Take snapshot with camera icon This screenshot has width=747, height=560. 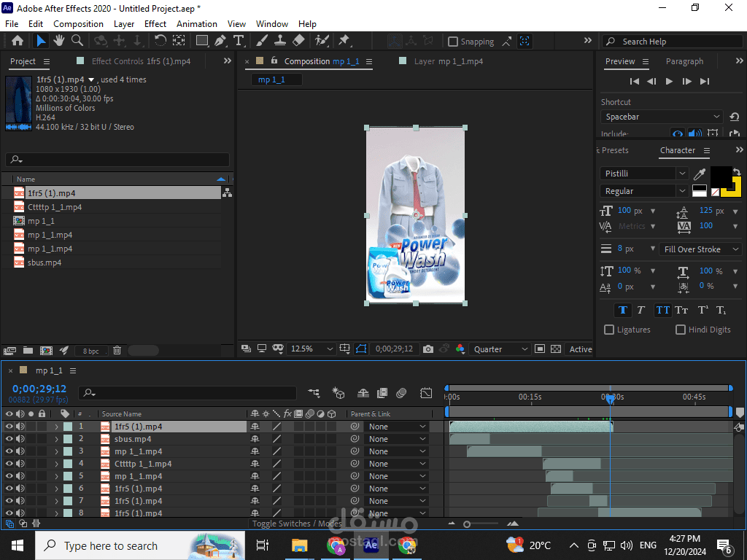(428, 349)
